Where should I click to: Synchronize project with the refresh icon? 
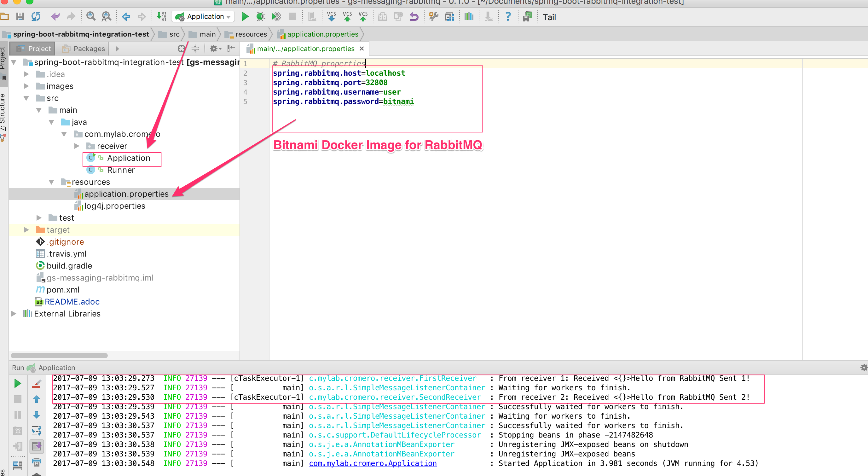[x=36, y=16]
